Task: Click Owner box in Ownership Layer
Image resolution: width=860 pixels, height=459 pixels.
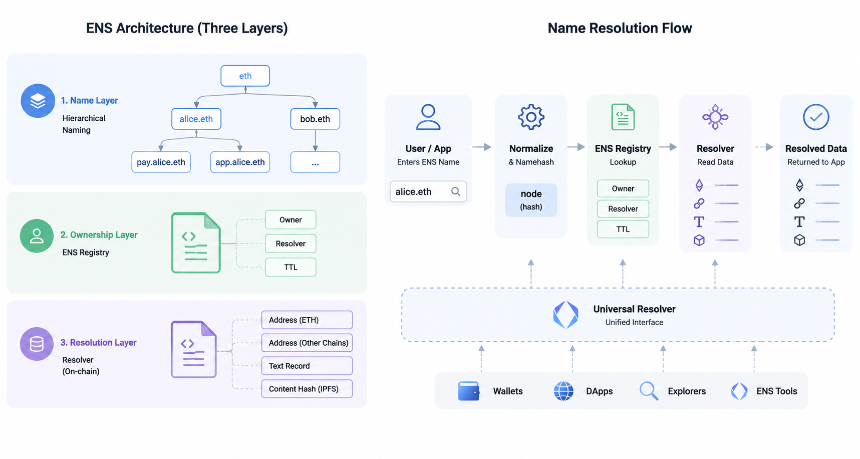Action: (x=291, y=220)
